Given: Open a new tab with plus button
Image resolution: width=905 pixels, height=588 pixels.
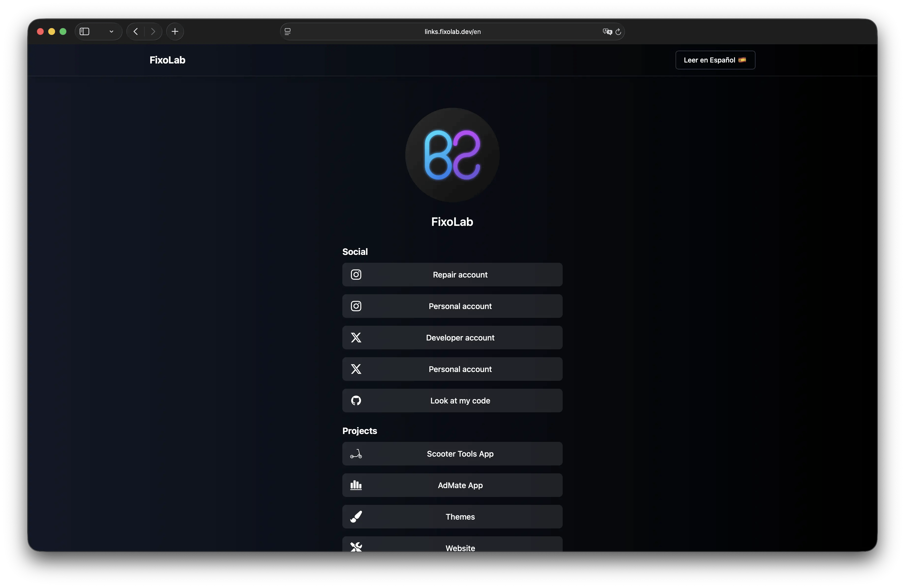Looking at the screenshot, I should tap(175, 31).
